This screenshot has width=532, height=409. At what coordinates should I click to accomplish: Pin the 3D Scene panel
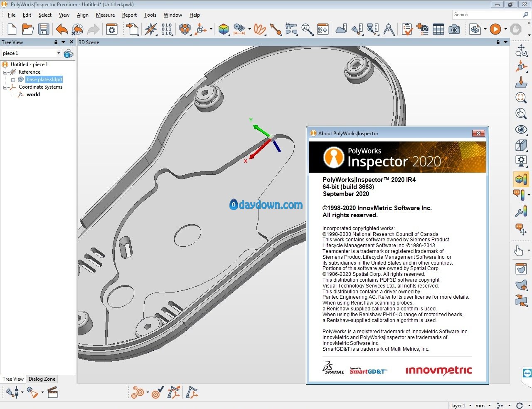[498, 42]
